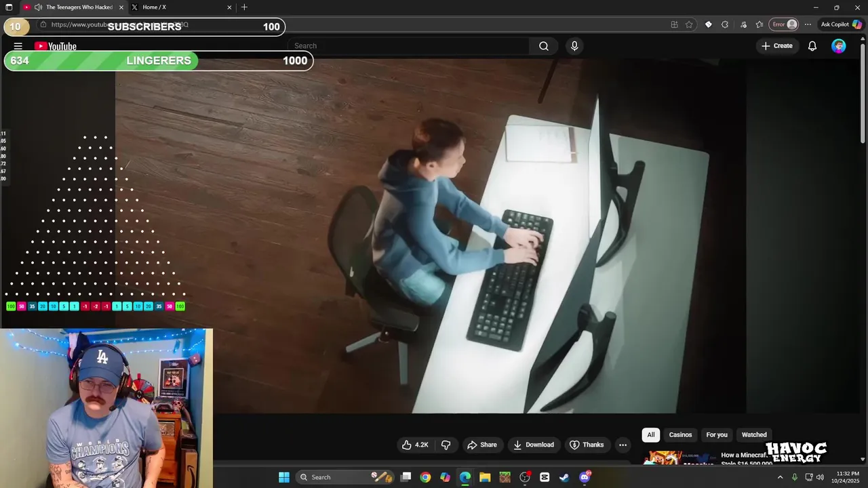Viewport: 868px width, 488px height.
Task: Click the search magnifier button on YouTube
Action: coord(544,46)
